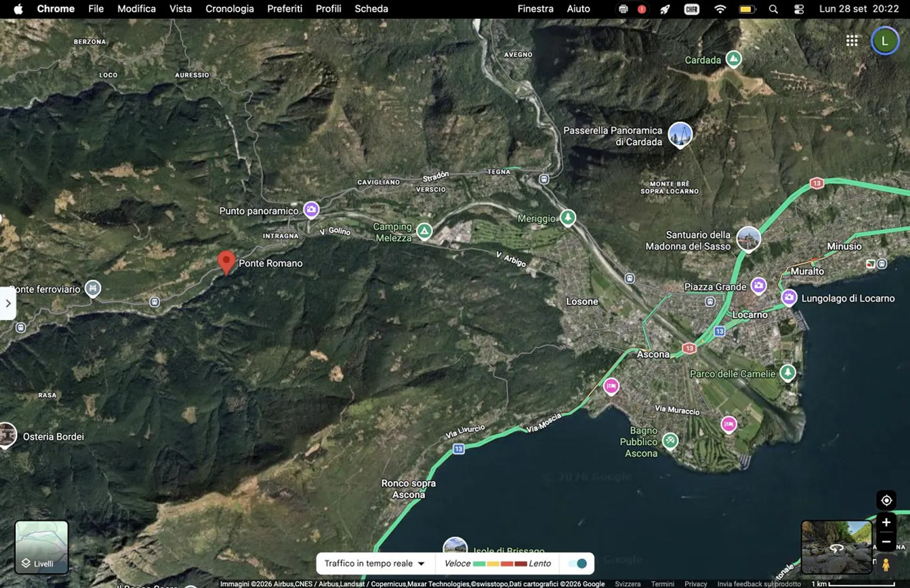The height and width of the screenshot is (588, 910).
Task: Click the Ascona town label
Action: (653, 354)
